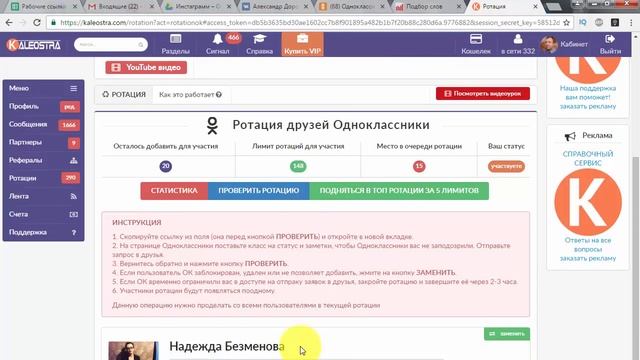The image size is (640, 360).
Task: Click the remaining-to-add count 20
Action: (165, 166)
